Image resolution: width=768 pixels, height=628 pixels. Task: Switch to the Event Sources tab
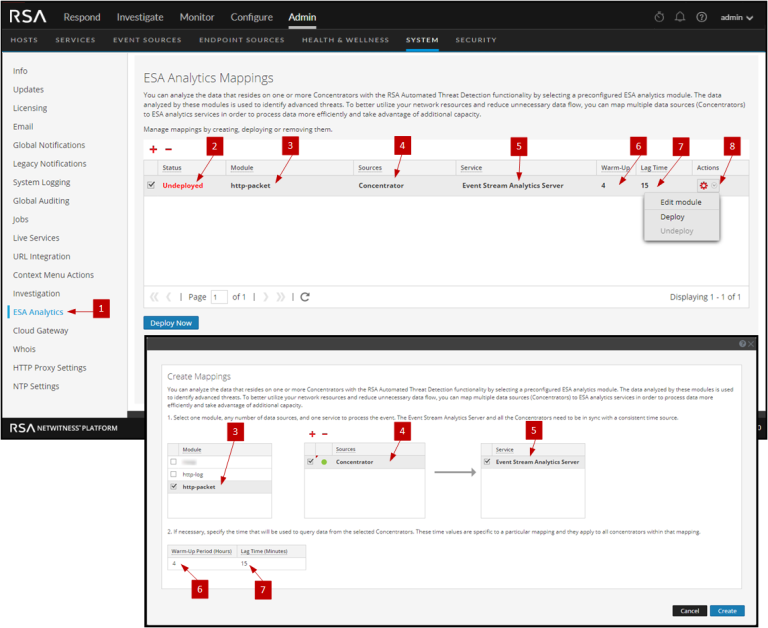coord(147,40)
